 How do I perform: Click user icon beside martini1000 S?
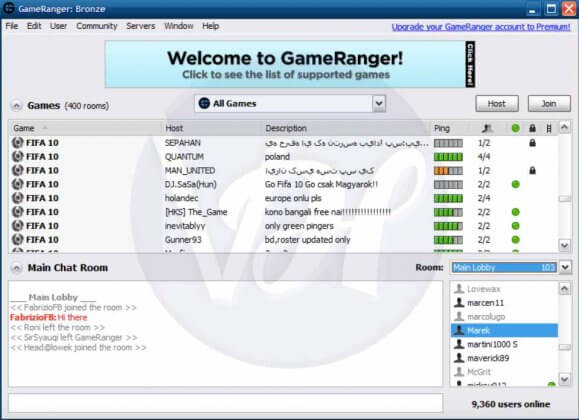[x=459, y=344]
